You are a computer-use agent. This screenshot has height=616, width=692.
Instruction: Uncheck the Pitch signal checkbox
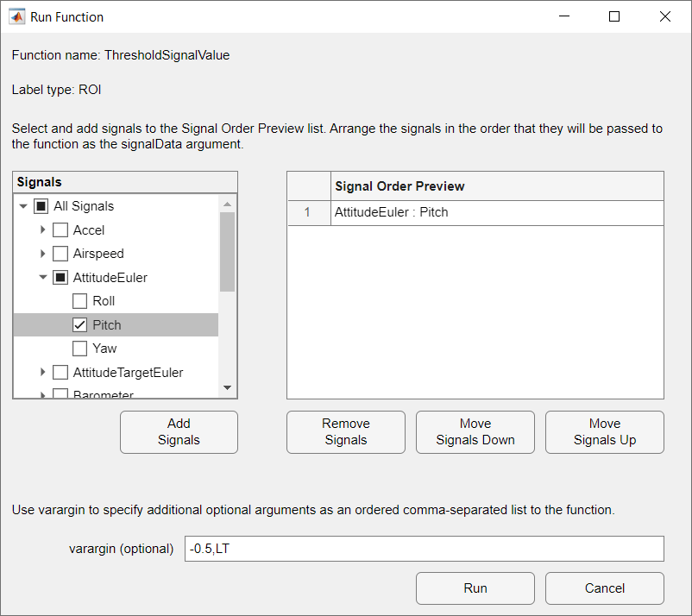pyautogui.click(x=79, y=324)
